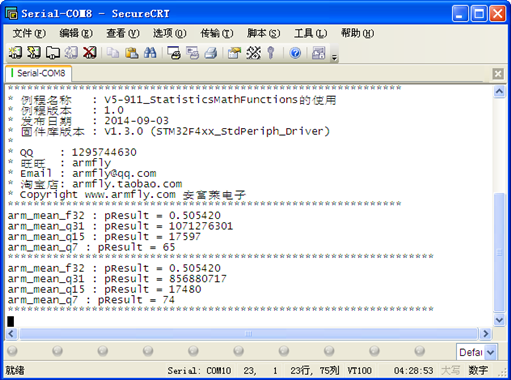Open the 脚本(S) script menu
The height and width of the screenshot is (380, 511).
(263, 33)
